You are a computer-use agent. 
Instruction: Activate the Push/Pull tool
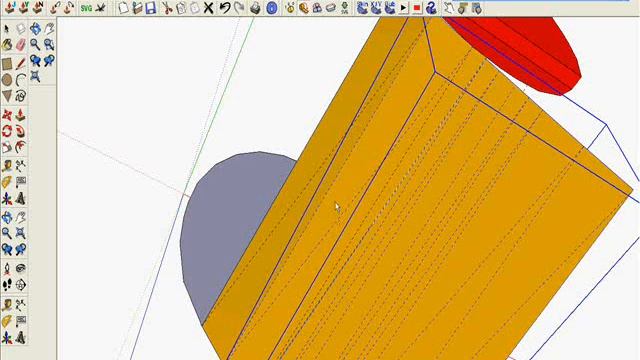20,115
